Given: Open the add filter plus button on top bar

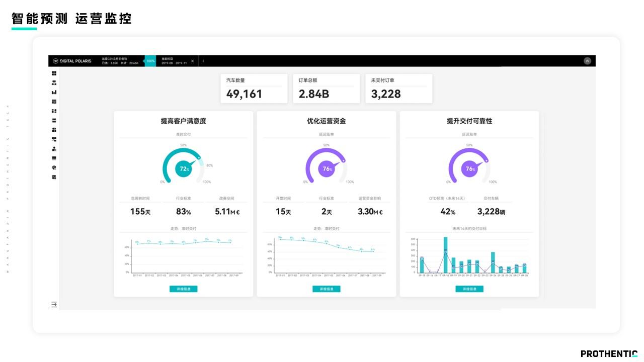Looking at the screenshot, I should (203, 60).
